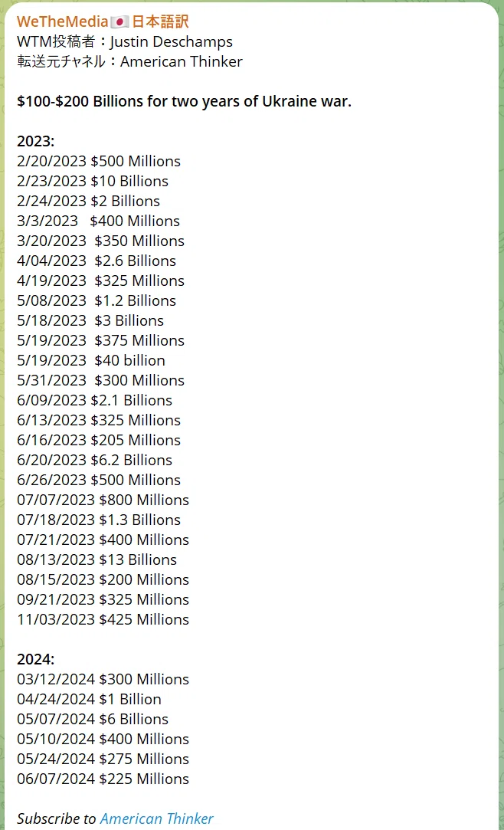This screenshot has height=830, width=504.
Task: Click the 4/04/2023 $2.6 Billions line
Action: (97, 261)
